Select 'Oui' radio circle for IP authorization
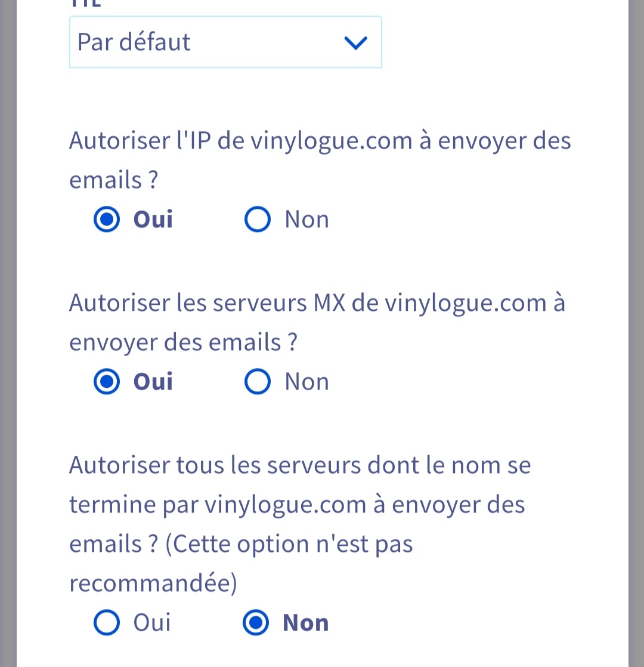Screen dimensions: 644x667 tap(107, 220)
